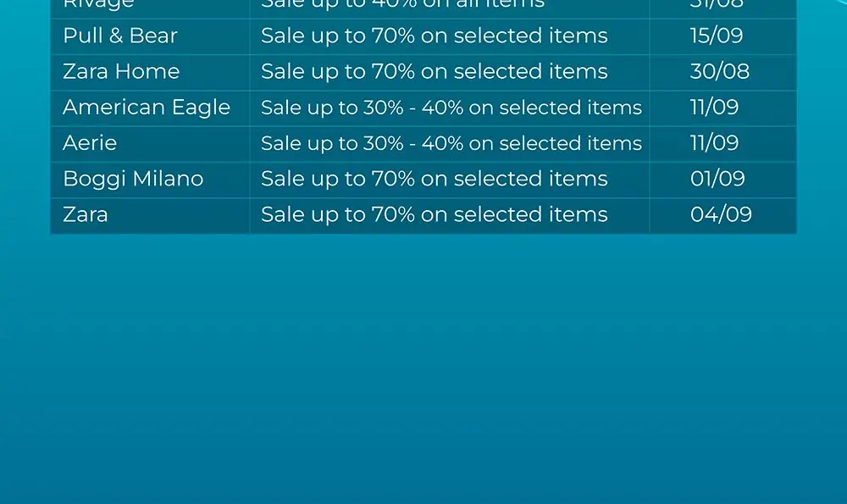Select the Zara brand in last row

tap(86, 214)
